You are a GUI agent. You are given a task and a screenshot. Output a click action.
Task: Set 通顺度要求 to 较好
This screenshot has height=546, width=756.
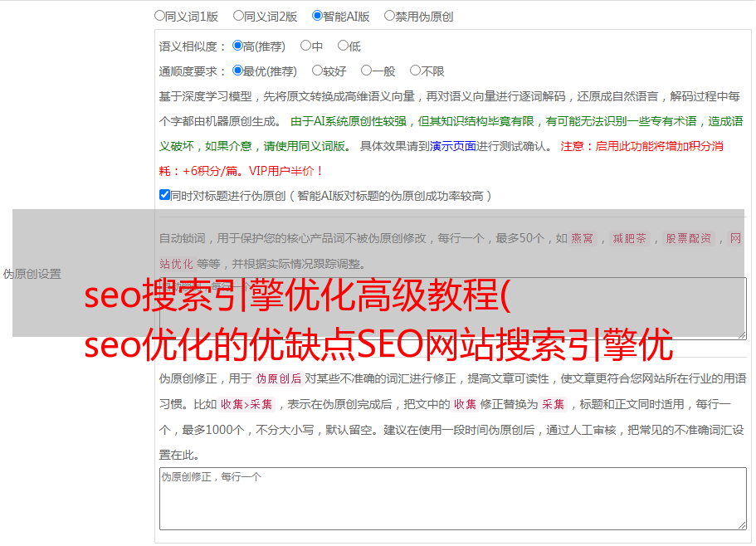tap(317, 71)
